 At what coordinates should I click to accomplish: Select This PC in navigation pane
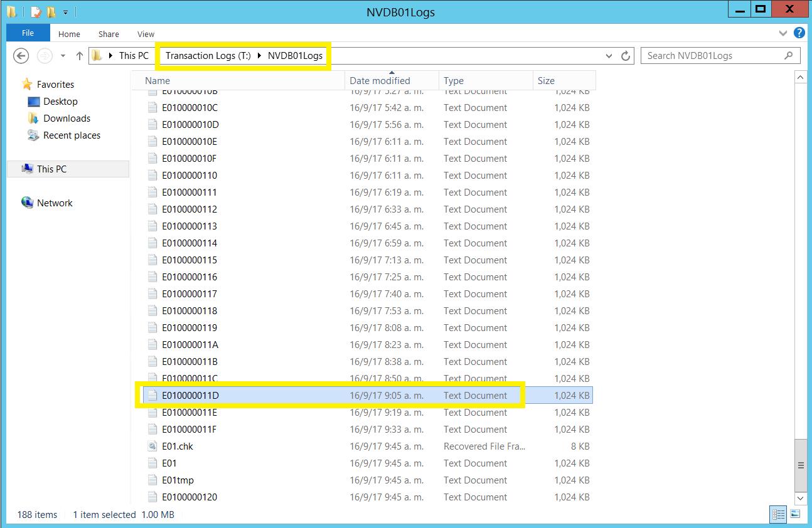coord(68,169)
